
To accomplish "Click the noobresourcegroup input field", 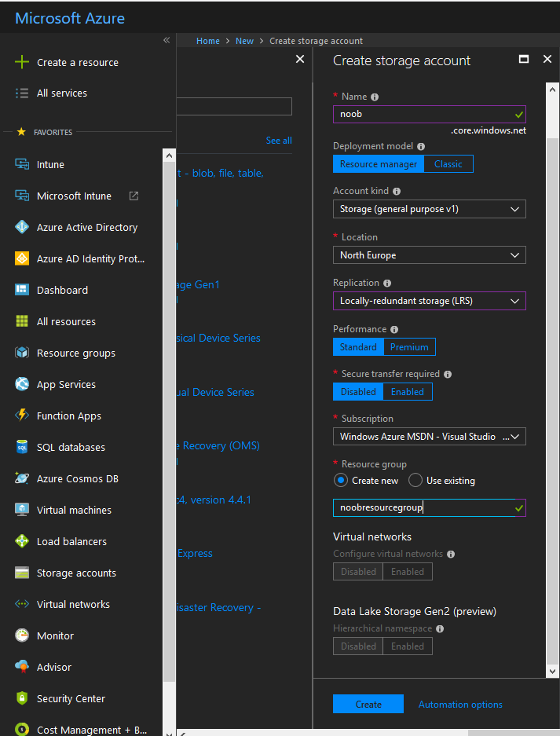I will click(430, 508).
